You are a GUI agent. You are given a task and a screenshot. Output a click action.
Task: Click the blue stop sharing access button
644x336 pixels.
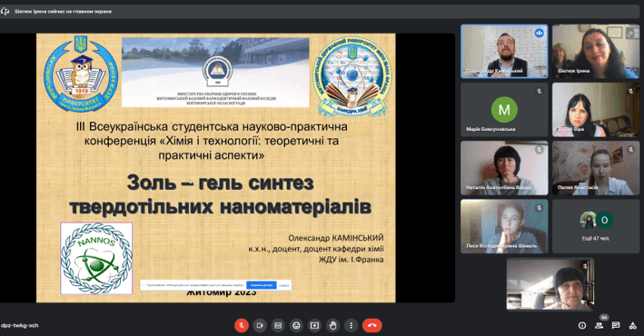tap(262, 284)
